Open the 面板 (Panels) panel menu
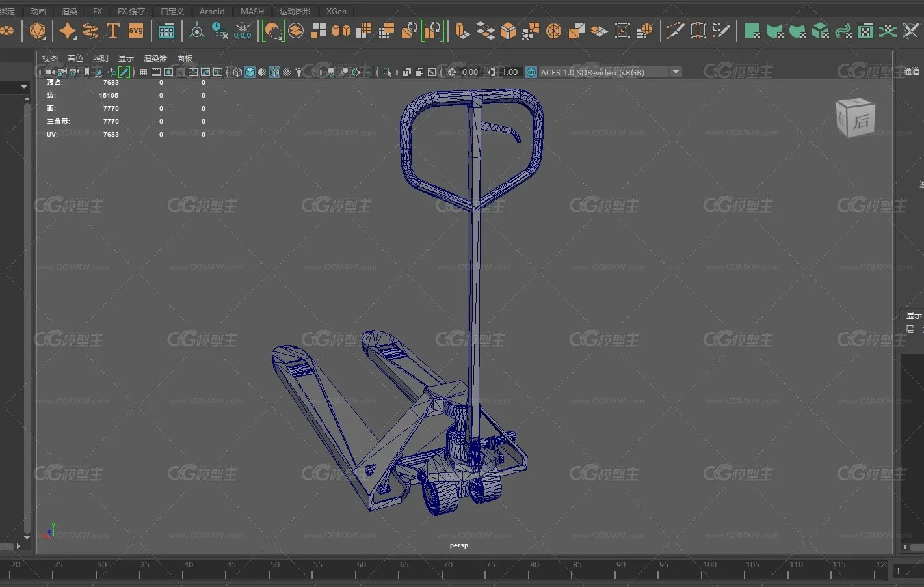The image size is (924, 587). click(x=185, y=58)
